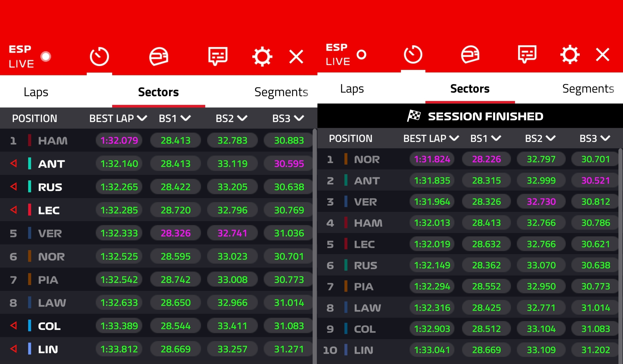Viewport: 623px width, 364px height.
Task: Click the red arrow beside LEC in left panel
Action: (14, 210)
